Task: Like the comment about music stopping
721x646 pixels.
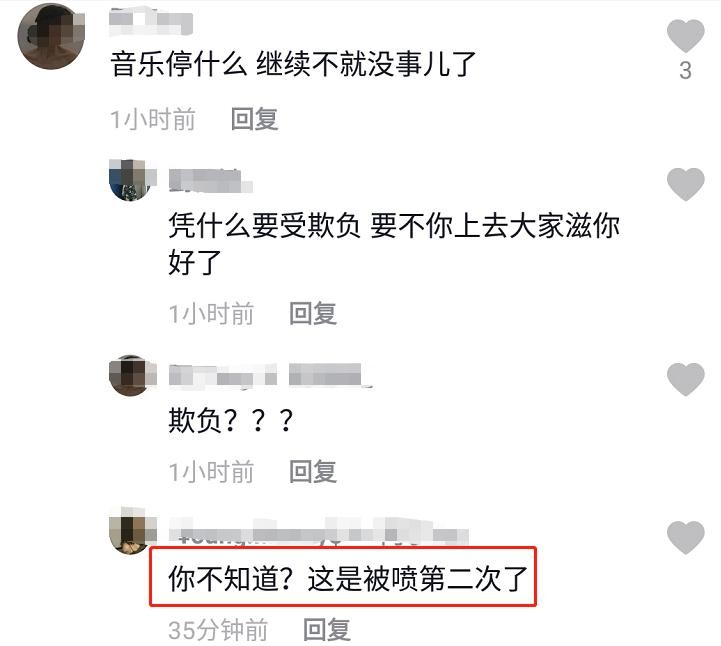Action: (x=685, y=35)
